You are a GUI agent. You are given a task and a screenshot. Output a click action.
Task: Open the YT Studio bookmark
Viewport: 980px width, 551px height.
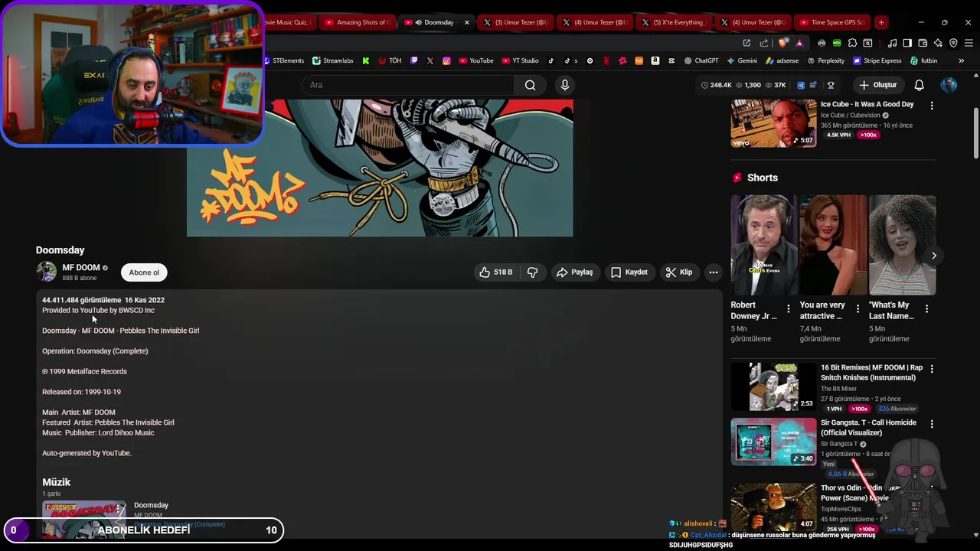(521, 60)
